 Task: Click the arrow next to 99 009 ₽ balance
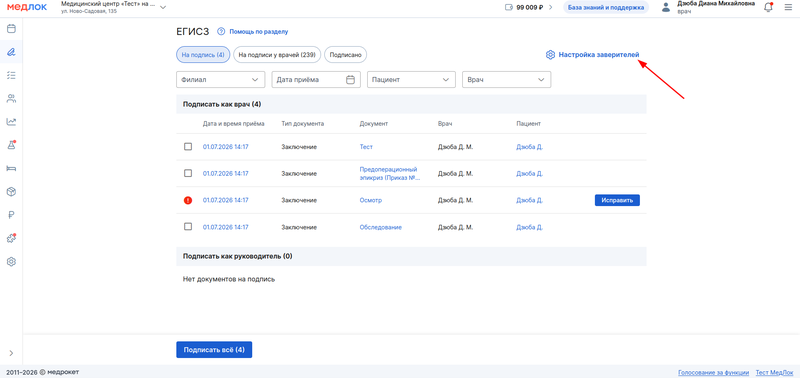(x=551, y=8)
